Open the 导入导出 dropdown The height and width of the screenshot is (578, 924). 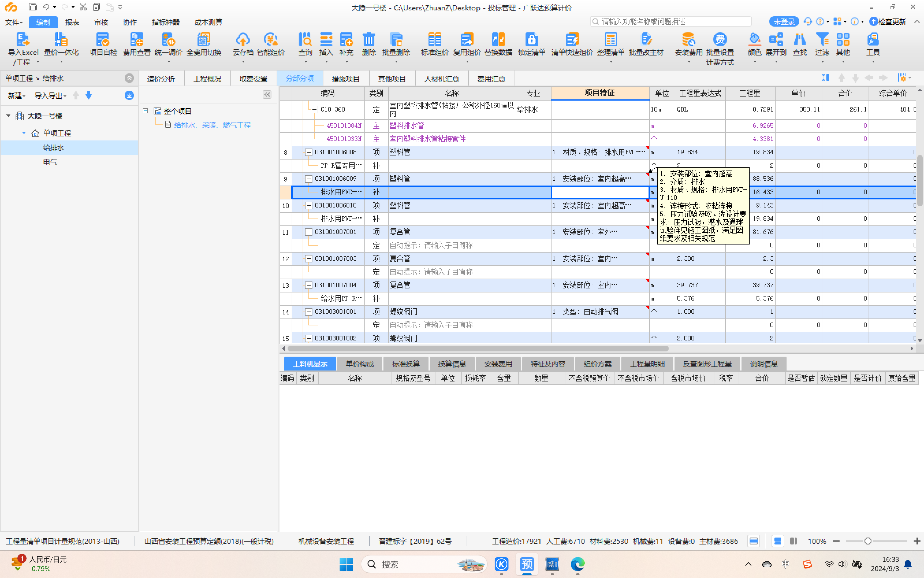click(51, 96)
